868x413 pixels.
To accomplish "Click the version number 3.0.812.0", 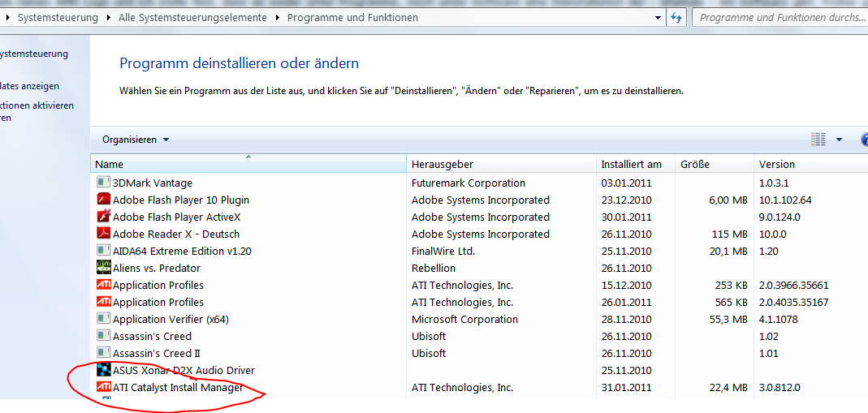I will point(779,388).
